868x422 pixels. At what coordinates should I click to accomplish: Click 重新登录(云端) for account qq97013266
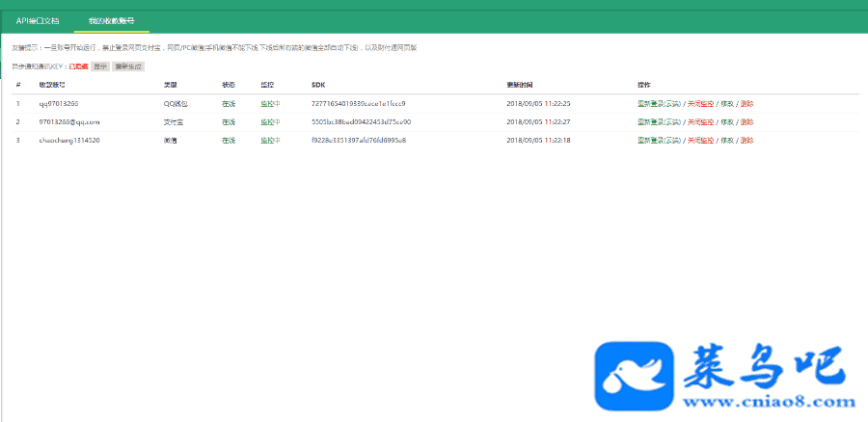659,104
